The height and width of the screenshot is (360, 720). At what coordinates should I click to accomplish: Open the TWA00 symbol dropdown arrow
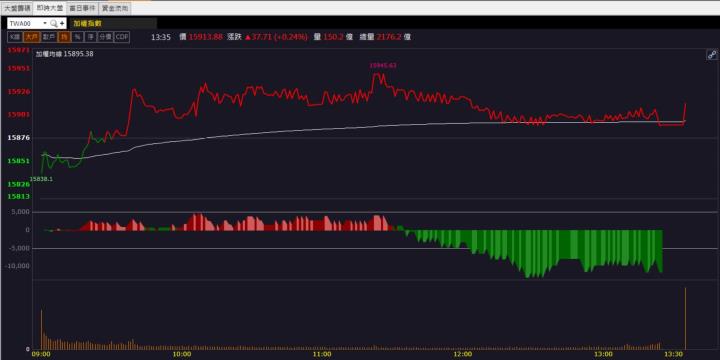[45, 23]
